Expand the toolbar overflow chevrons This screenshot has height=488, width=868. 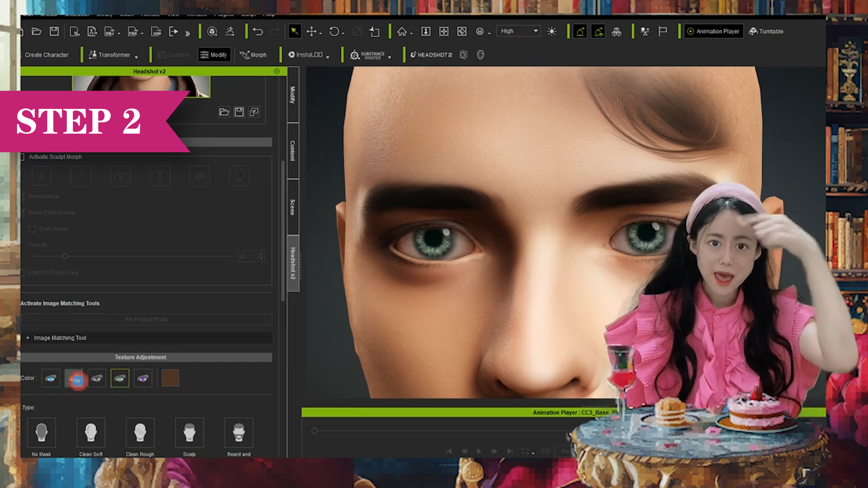(188, 33)
